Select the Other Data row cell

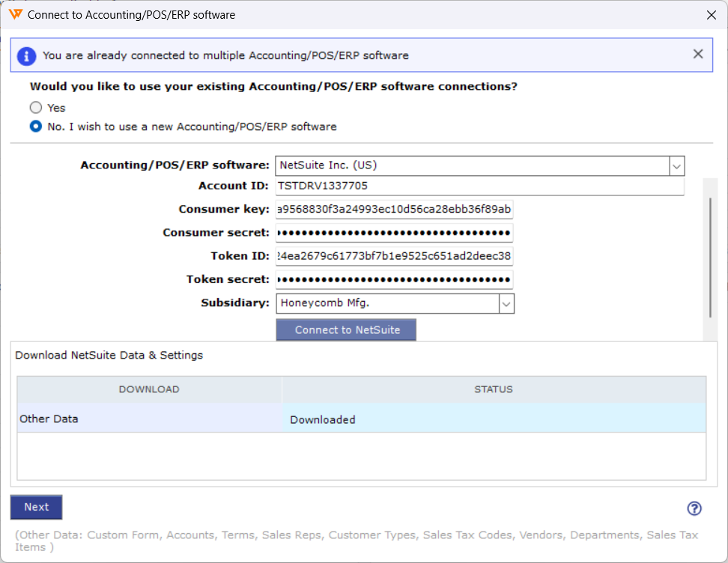click(x=149, y=419)
